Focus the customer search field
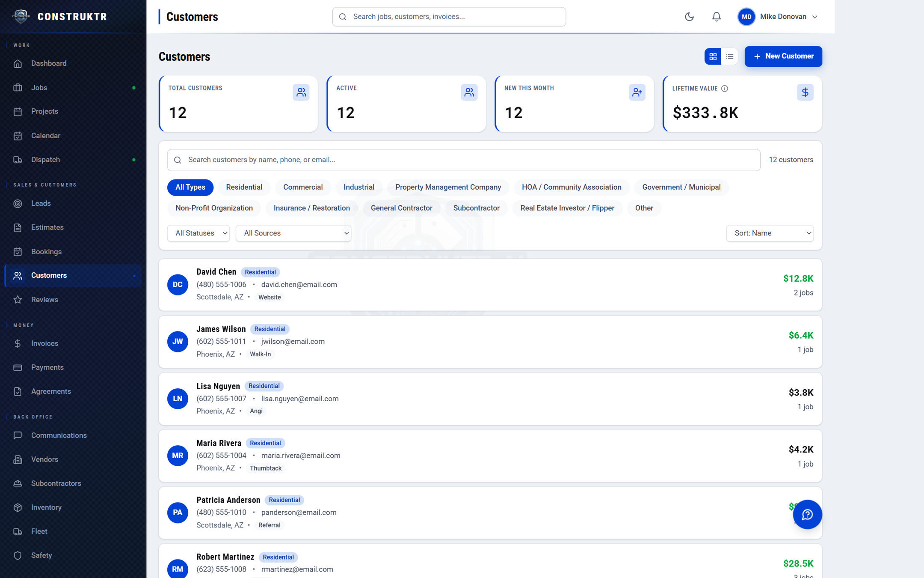 coord(464,160)
